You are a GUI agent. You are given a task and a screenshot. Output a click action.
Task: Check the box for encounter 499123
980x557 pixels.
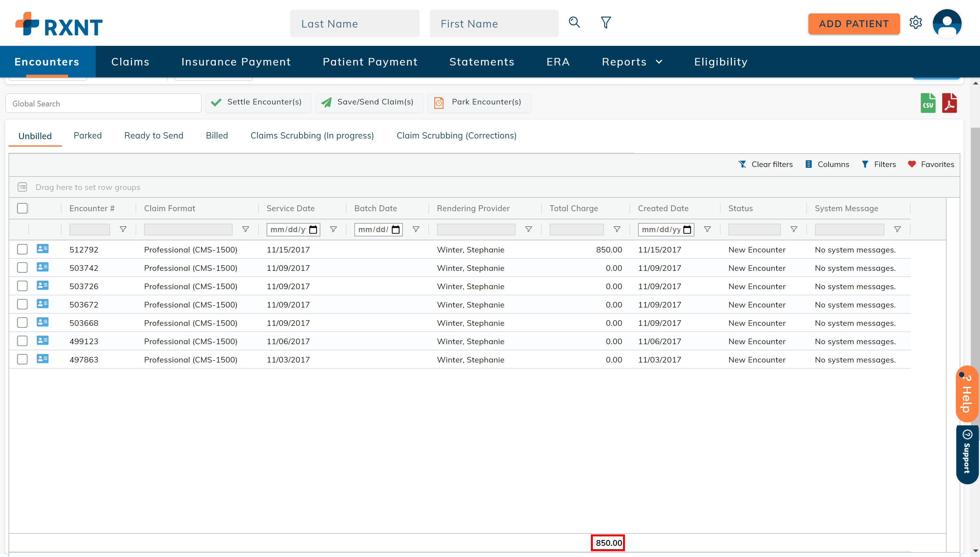(22, 341)
